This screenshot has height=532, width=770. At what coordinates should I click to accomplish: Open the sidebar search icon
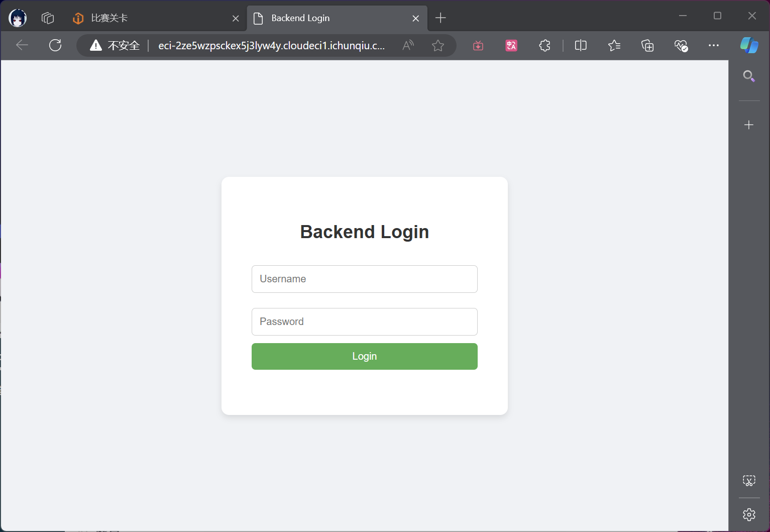749,76
